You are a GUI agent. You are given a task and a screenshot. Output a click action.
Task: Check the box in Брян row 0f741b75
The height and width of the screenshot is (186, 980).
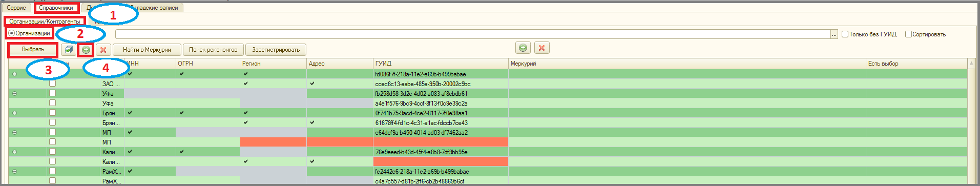(52, 113)
